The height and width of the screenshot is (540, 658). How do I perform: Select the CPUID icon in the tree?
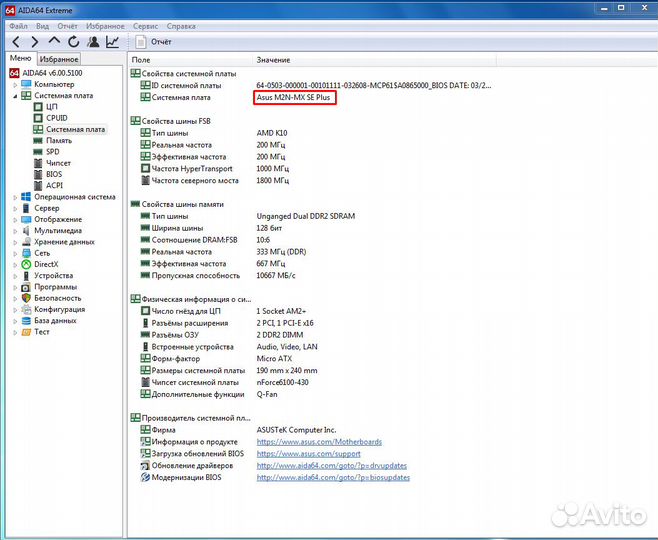point(38,118)
